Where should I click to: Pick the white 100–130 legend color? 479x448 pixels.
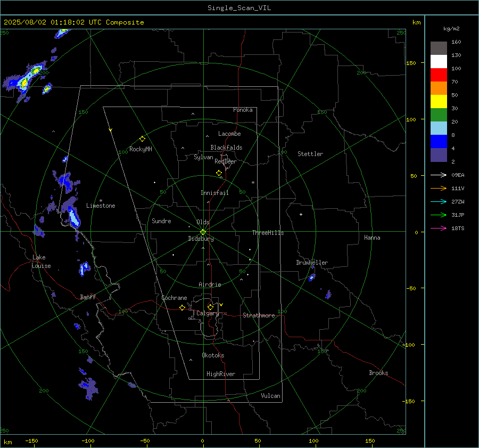pos(439,62)
